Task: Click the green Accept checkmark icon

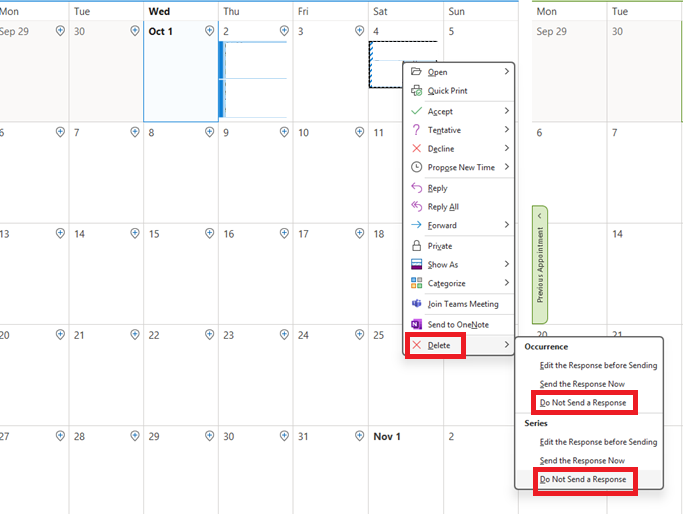Action: (x=416, y=111)
